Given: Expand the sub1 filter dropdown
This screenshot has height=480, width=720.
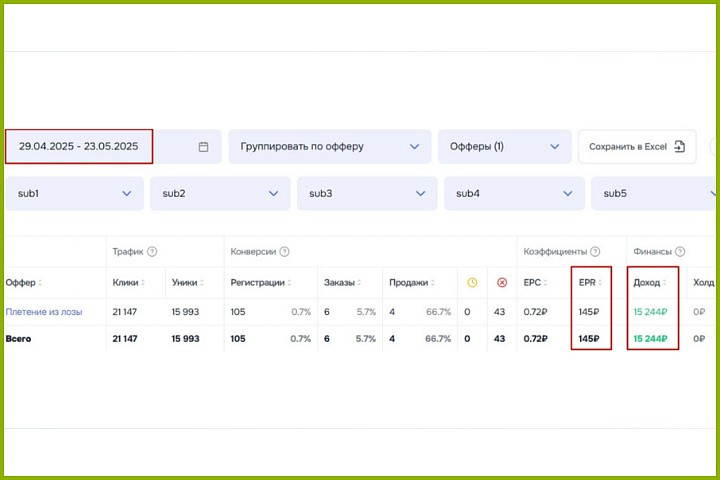Looking at the screenshot, I should (x=74, y=193).
